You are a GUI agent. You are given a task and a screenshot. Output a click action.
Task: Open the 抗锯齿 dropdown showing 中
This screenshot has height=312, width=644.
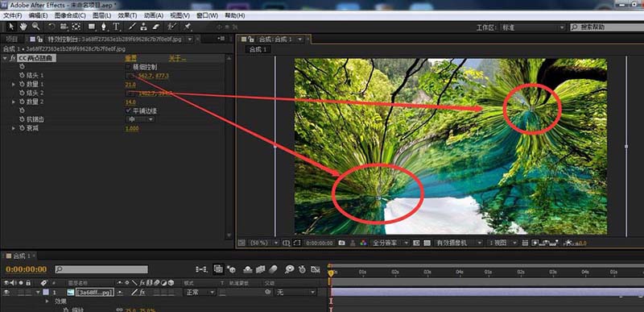point(140,119)
